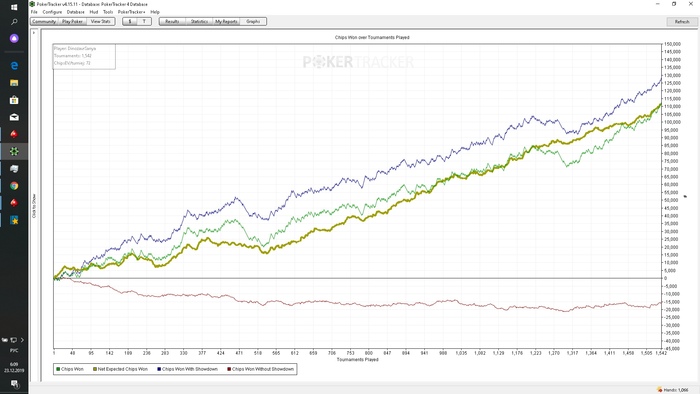This screenshot has width=700, height=394.
Task: Click the player info box in the chart
Action: 84,56
